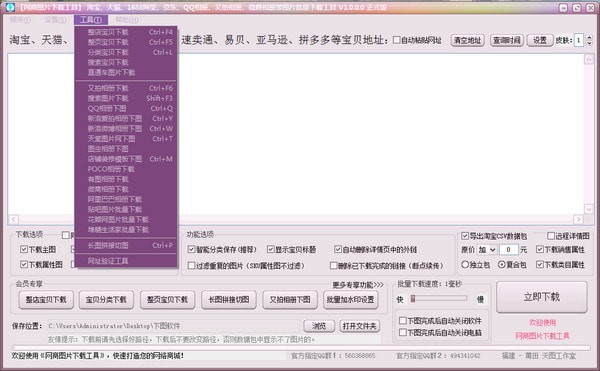
Task: Click the 皮肤 number spinner arrows
Action: tap(589, 40)
